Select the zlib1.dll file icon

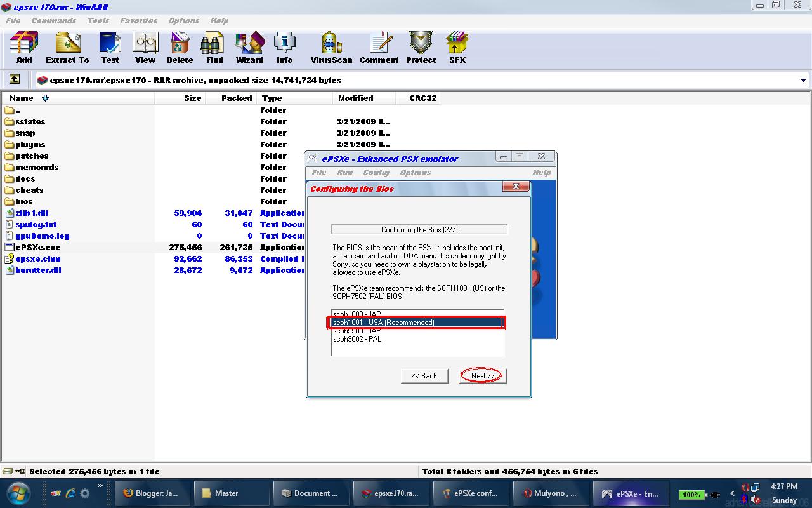(10, 213)
